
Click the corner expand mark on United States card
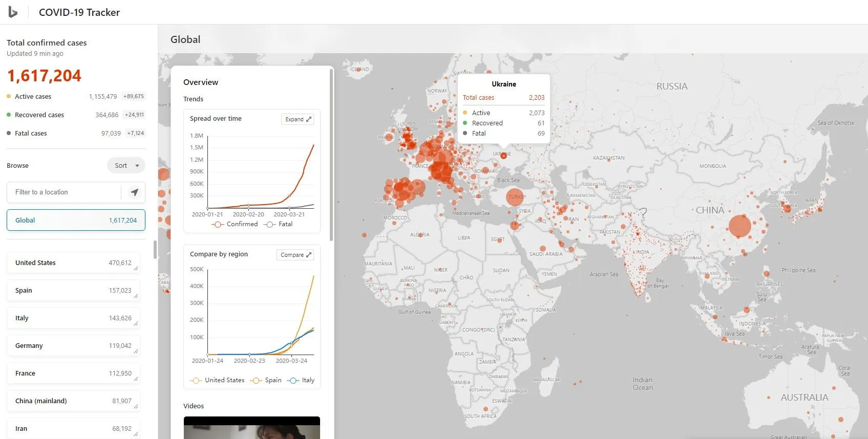coord(136,269)
